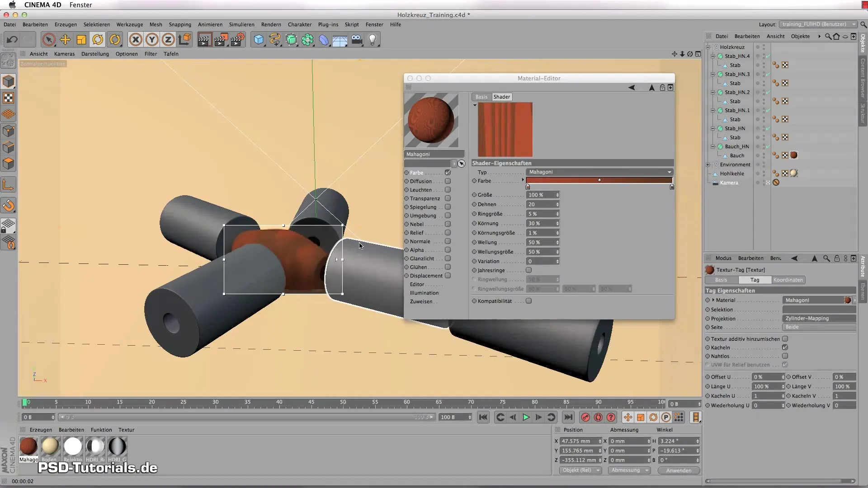Open the viewport Kameras menu
This screenshot has height=488, width=868.
tap(64, 54)
